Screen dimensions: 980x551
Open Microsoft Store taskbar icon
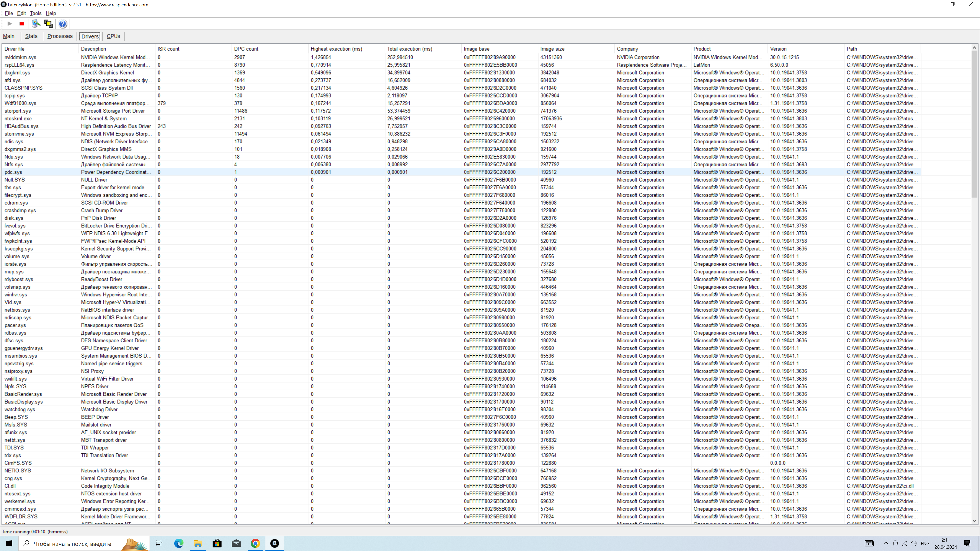click(217, 543)
